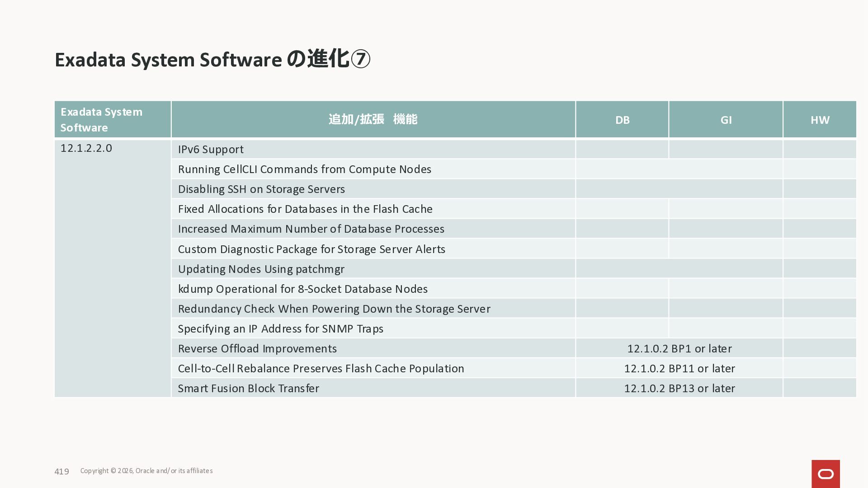Click the GI column header

(x=726, y=120)
